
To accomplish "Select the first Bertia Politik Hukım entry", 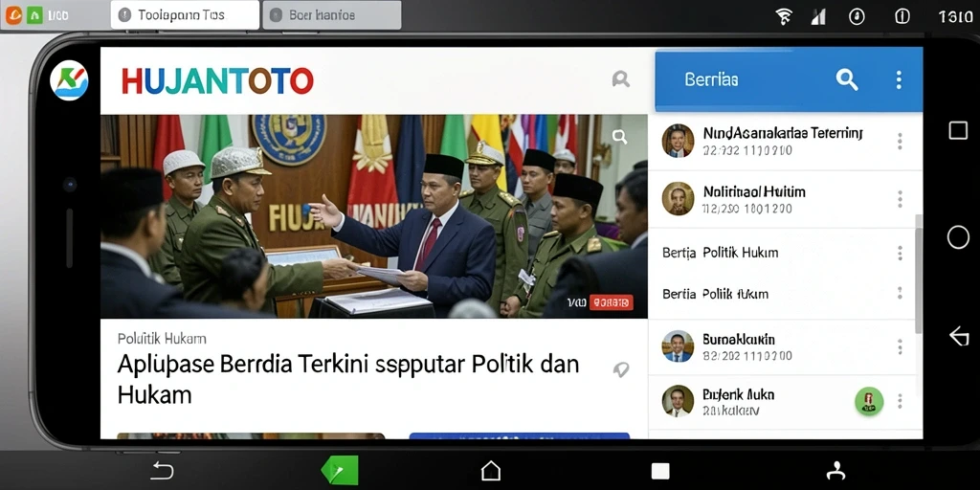I will [785, 253].
